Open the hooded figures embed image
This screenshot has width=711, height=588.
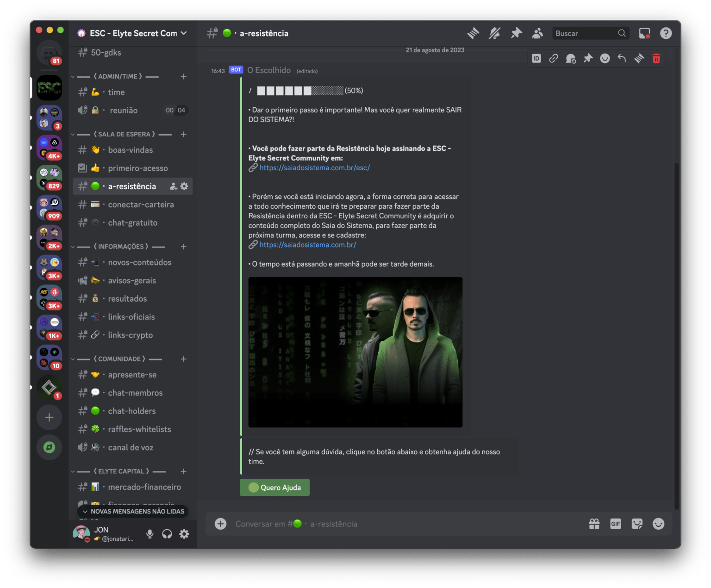coord(355,352)
